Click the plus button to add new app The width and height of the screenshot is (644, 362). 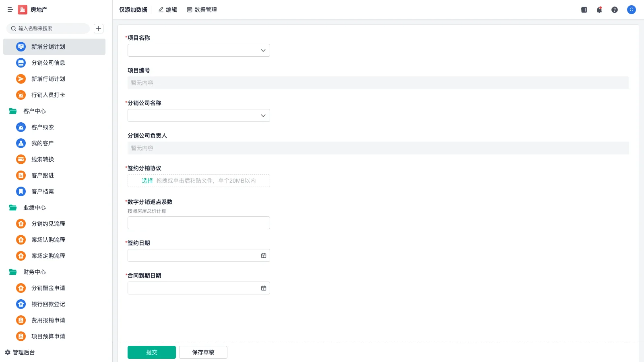[x=99, y=29]
